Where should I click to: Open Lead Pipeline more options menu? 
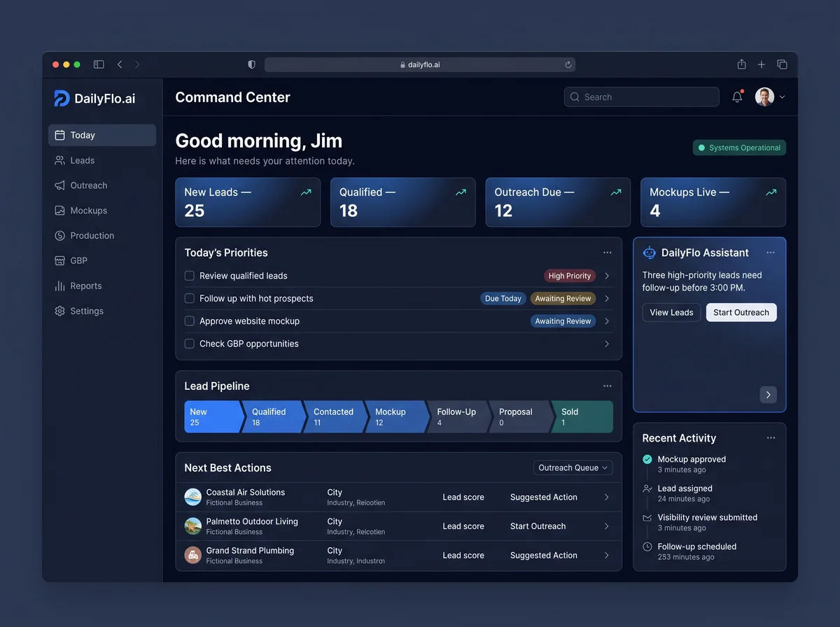(x=608, y=386)
